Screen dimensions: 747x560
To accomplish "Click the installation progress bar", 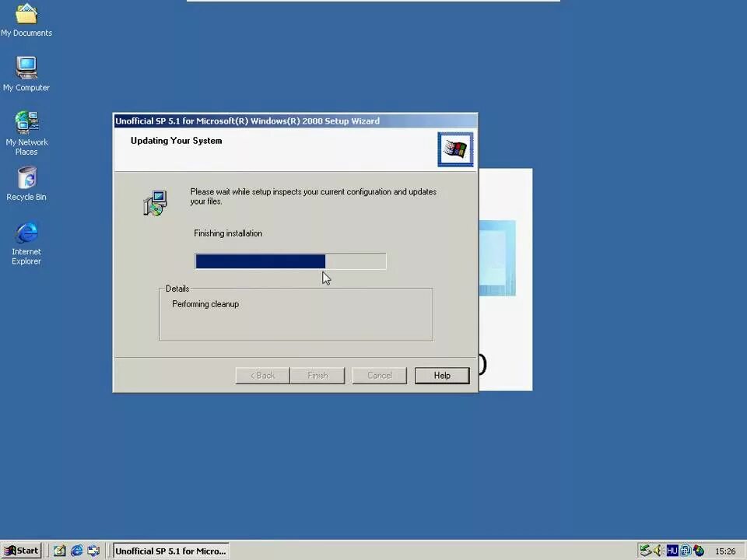I will pyautogui.click(x=290, y=261).
